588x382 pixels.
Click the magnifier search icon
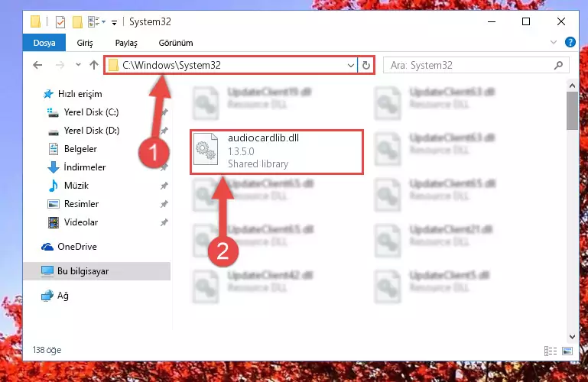click(x=558, y=65)
